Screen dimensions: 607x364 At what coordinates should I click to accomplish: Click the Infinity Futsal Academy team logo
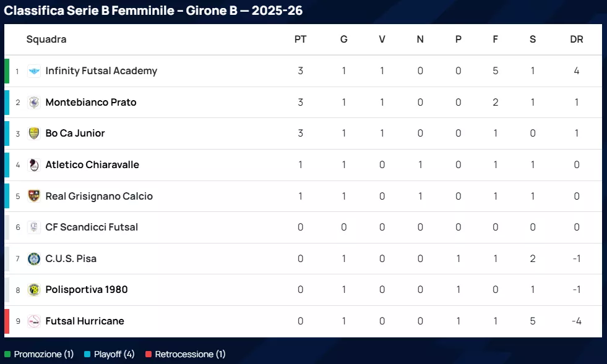pos(34,71)
